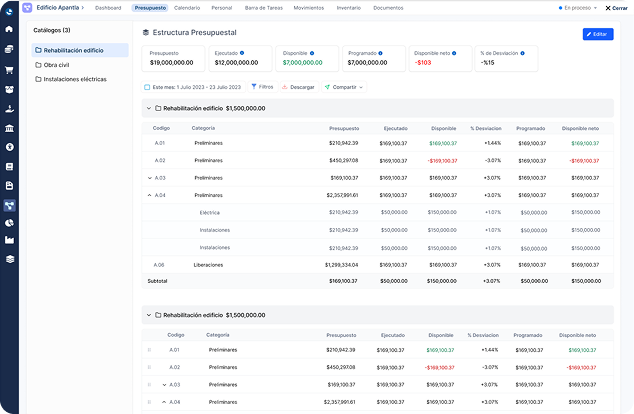Open the shopping cart icon in sidebar
634x414 pixels.
(x=9, y=70)
